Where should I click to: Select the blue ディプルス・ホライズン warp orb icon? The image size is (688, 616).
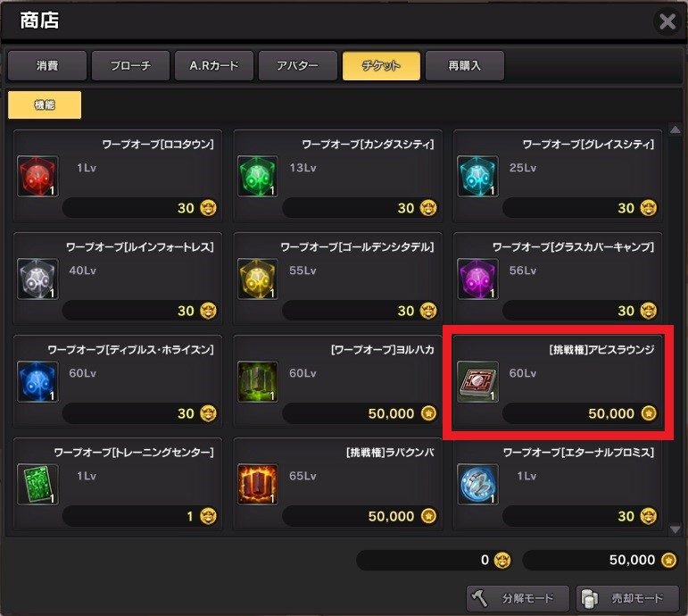coord(37,381)
